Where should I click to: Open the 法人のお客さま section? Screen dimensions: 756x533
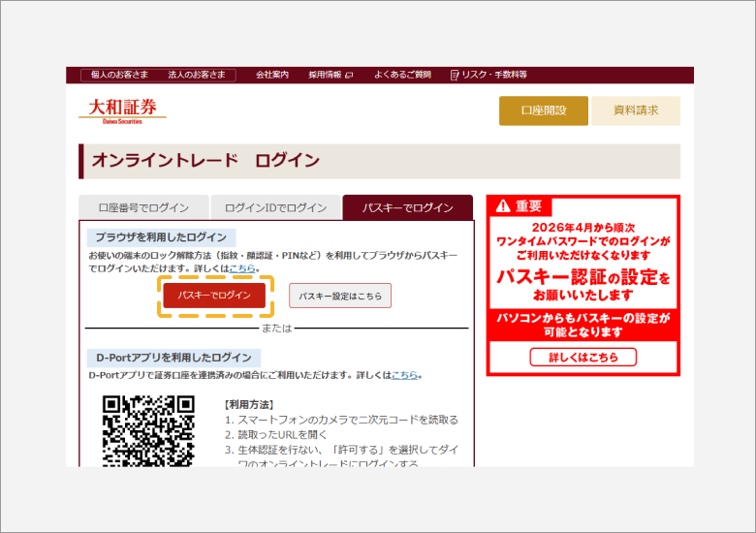click(x=197, y=75)
